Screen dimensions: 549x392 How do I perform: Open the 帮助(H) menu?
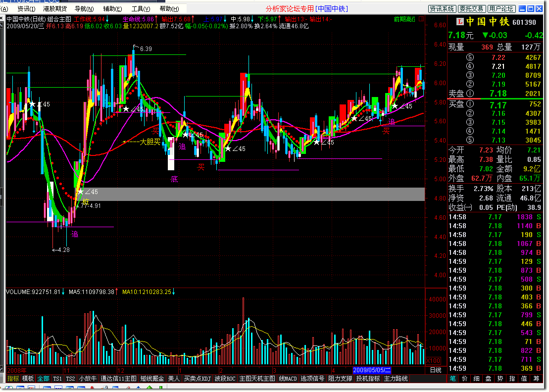pyautogui.click(x=169, y=9)
